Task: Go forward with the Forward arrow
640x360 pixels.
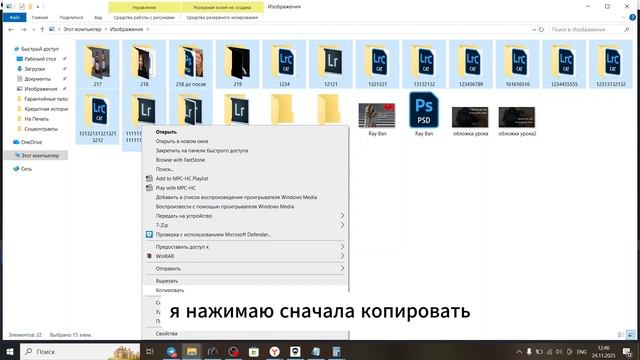Action: click(23, 29)
